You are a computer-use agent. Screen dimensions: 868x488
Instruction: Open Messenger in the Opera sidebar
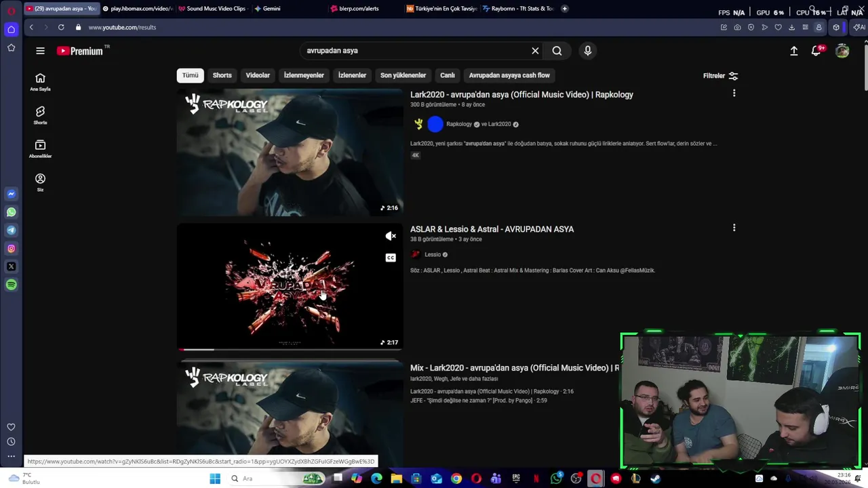[11, 194]
